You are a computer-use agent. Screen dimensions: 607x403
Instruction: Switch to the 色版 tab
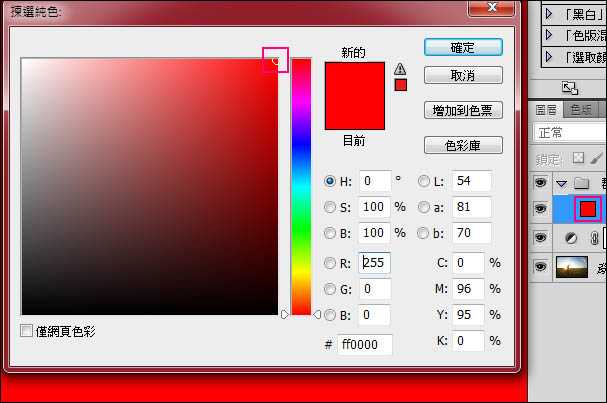click(x=580, y=110)
